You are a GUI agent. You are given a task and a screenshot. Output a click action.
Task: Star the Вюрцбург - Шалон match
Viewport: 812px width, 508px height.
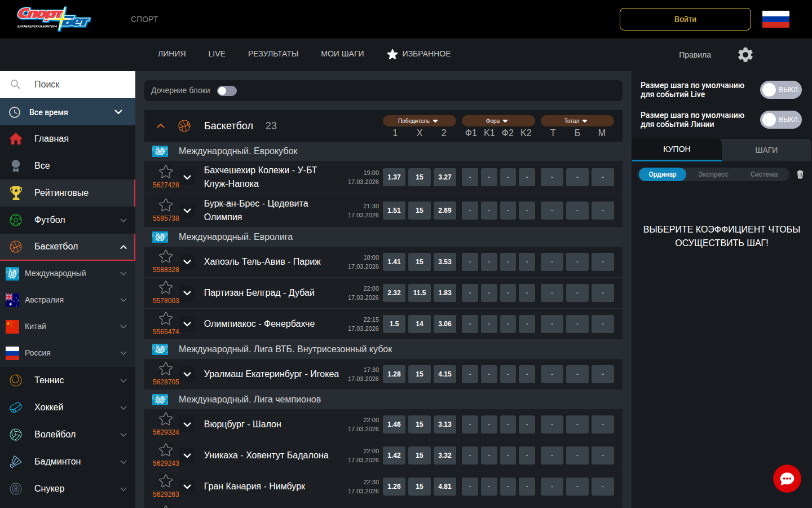(x=166, y=419)
